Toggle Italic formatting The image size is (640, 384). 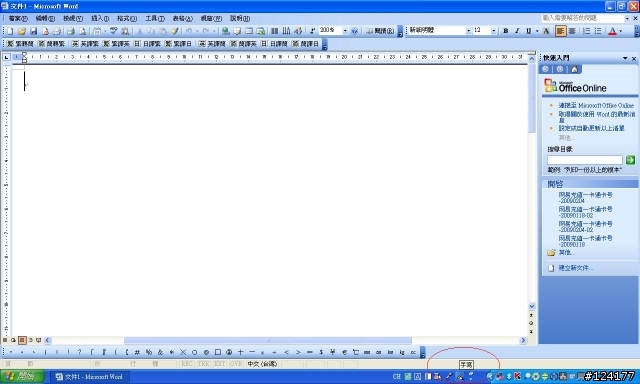tap(517, 31)
